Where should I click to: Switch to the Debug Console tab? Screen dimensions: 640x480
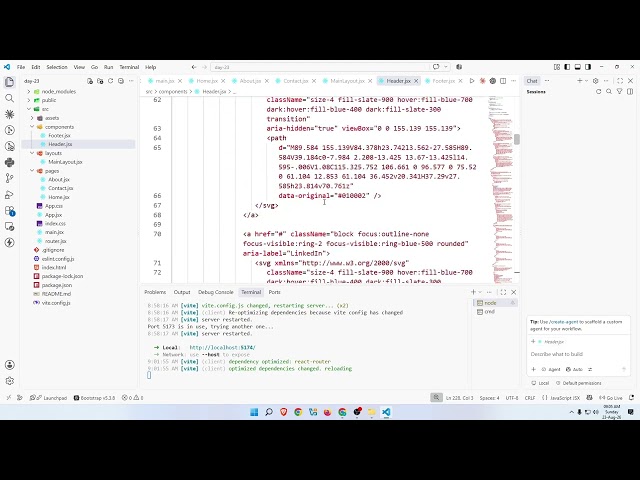(x=216, y=292)
